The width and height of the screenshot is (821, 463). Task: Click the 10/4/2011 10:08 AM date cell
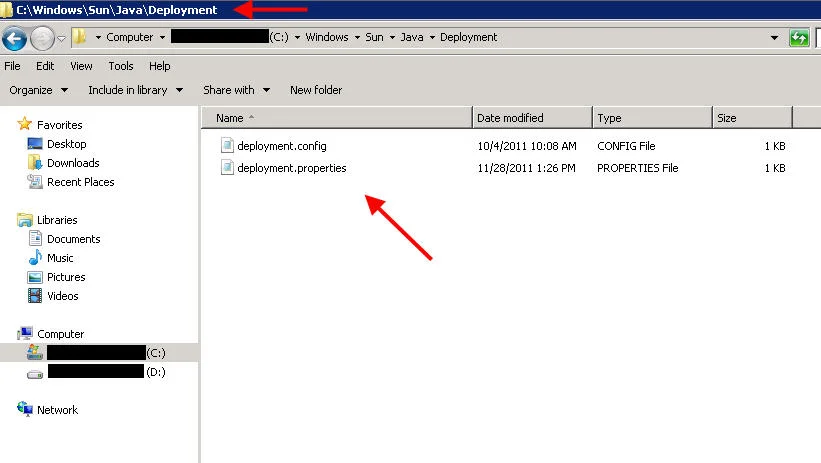527,146
